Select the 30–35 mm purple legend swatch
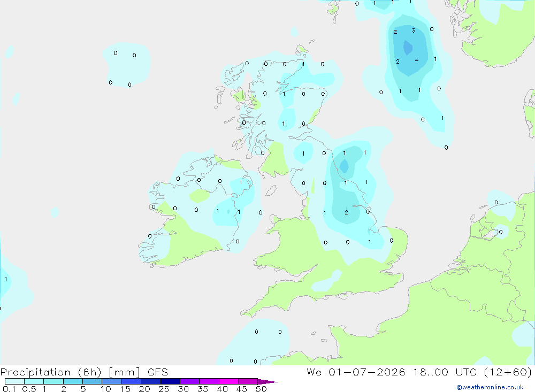 [190, 381]
